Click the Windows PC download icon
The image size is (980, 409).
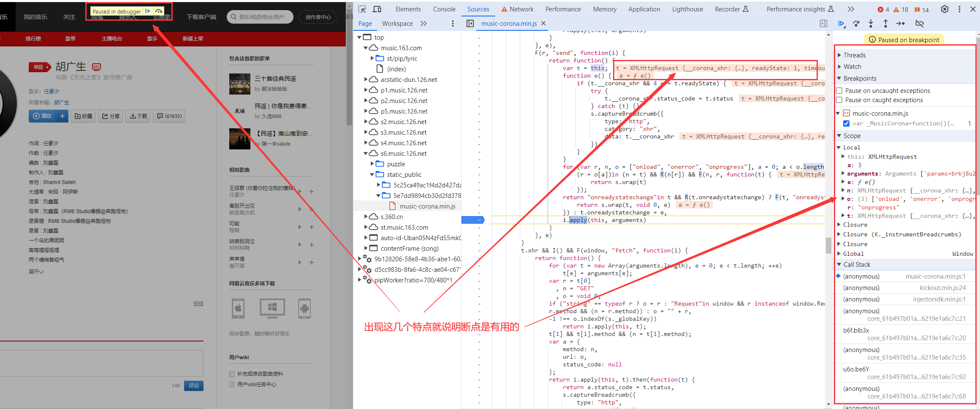(272, 309)
